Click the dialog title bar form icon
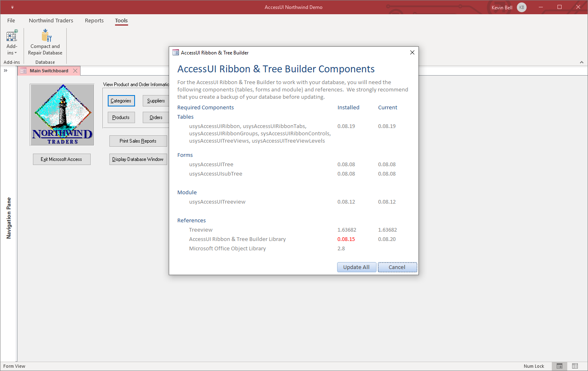 [x=176, y=52]
